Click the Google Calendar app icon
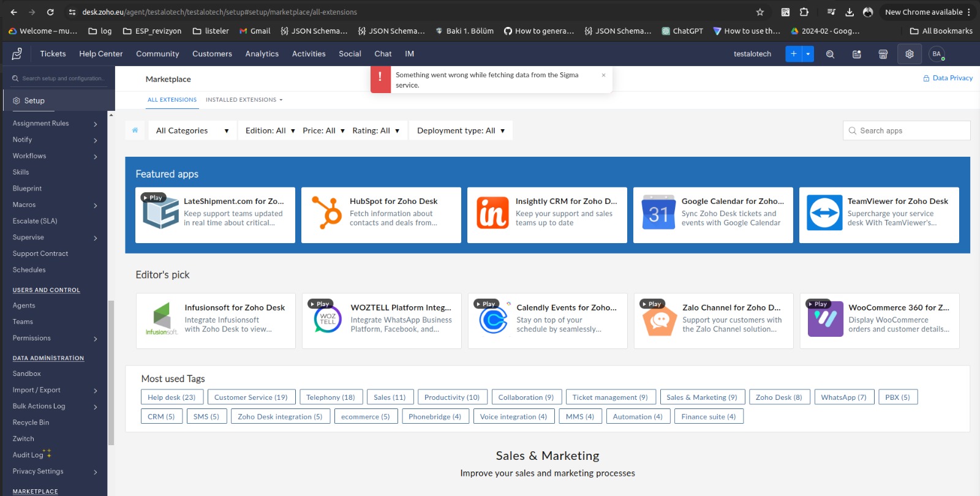980x496 pixels. point(658,212)
